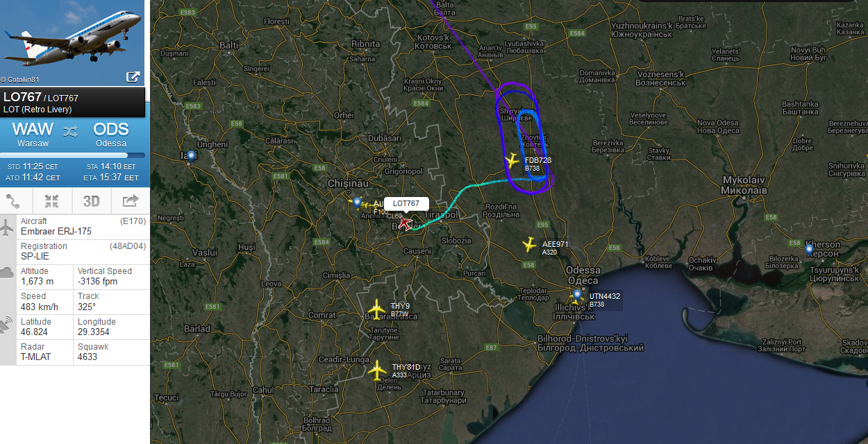Click the WAW Warsaw origin airport

[33, 133]
